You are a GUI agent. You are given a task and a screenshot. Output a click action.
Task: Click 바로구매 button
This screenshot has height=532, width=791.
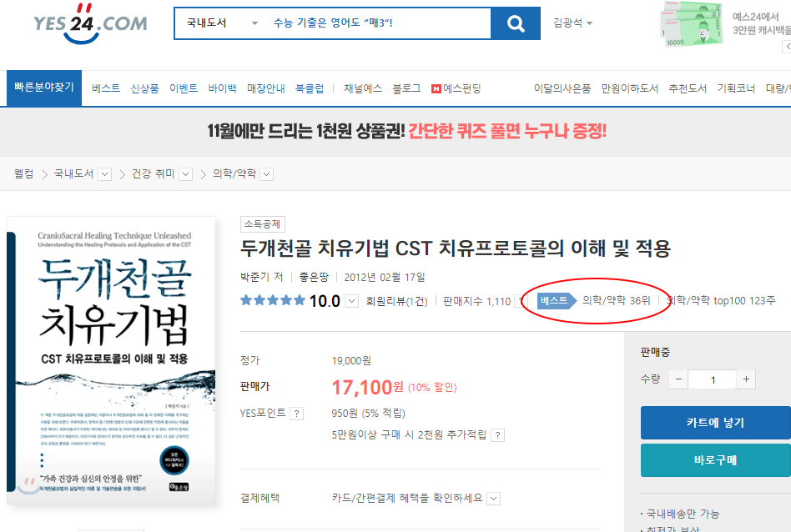(716, 460)
